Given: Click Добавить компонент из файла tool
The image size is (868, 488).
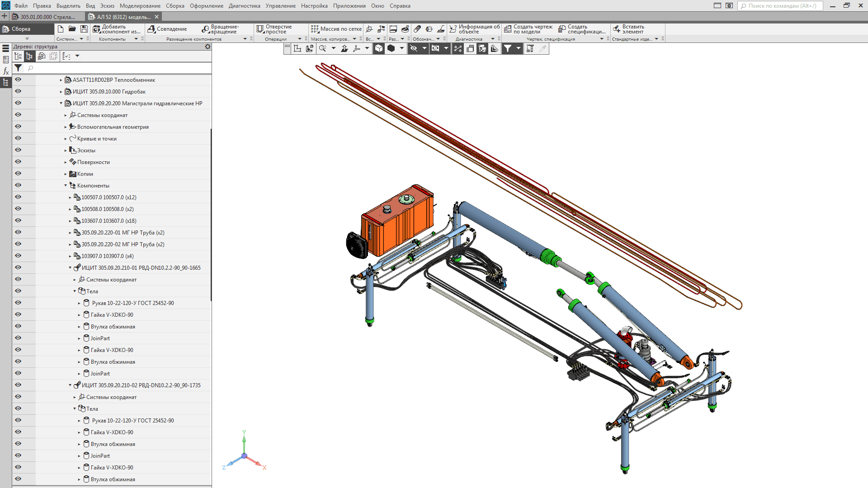Looking at the screenshot, I should pos(117,29).
